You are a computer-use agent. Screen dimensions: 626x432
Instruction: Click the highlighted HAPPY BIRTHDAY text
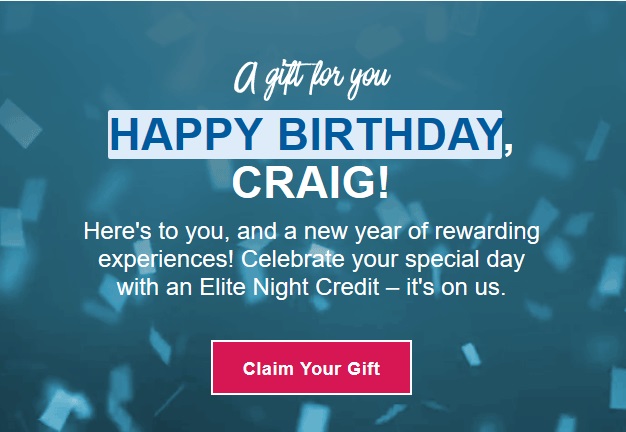[305, 134]
